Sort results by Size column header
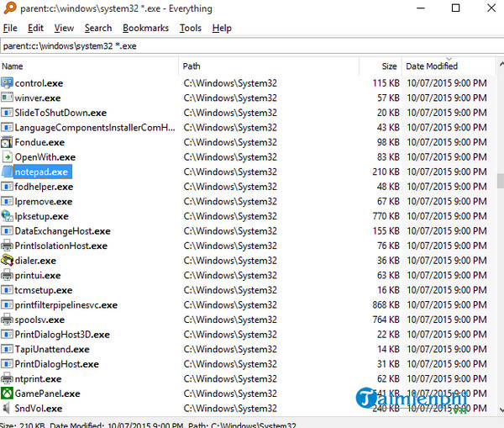This screenshot has height=428, width=504. coord(380,66)
